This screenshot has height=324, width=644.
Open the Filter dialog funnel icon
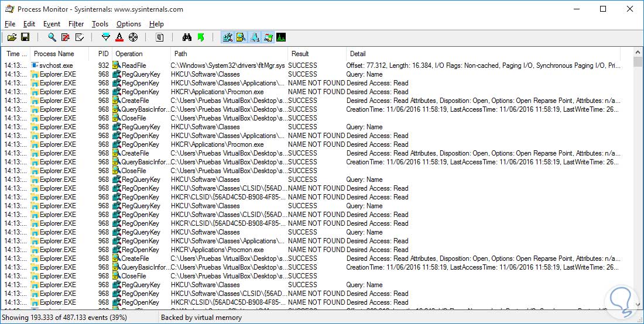pos(106,38)
